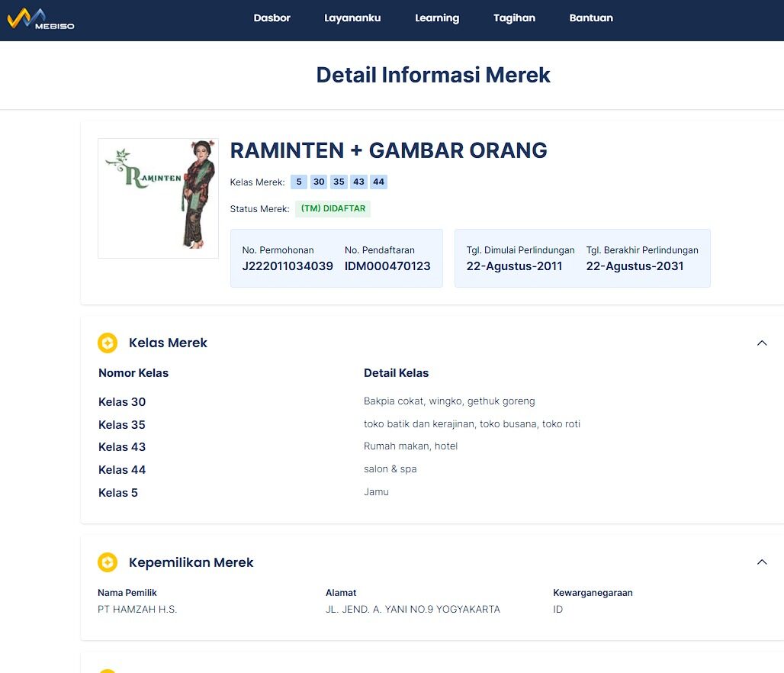Click the Nomor Kelas column header
784x673 pixels.
click(133, 373)
